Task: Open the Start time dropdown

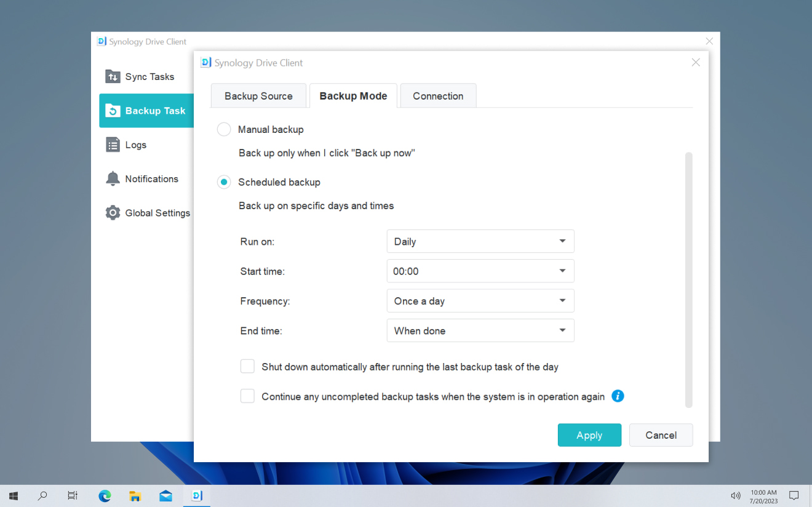Action: 480,271
